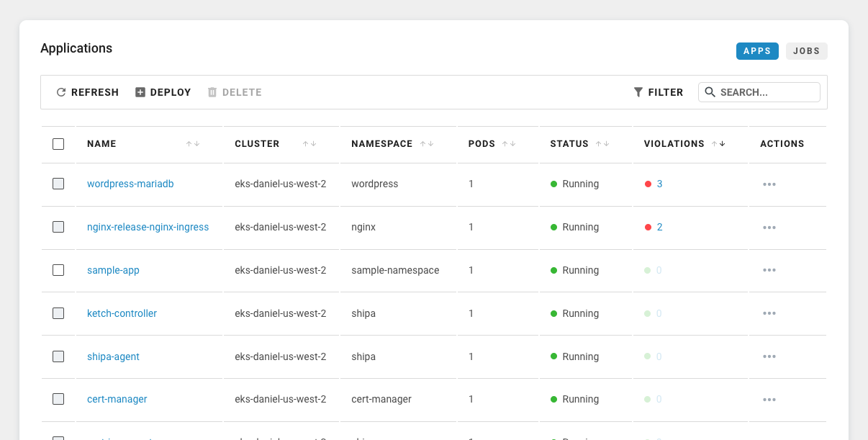The image size is (868, 440).
Task: Check the sample-app row checkbox
Action: pos(58,270)
